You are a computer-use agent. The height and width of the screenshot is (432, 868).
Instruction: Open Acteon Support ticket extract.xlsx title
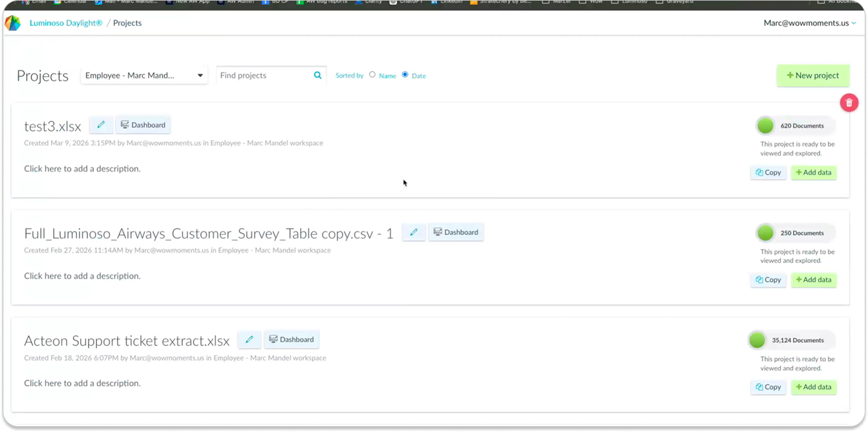coord(127,341)
